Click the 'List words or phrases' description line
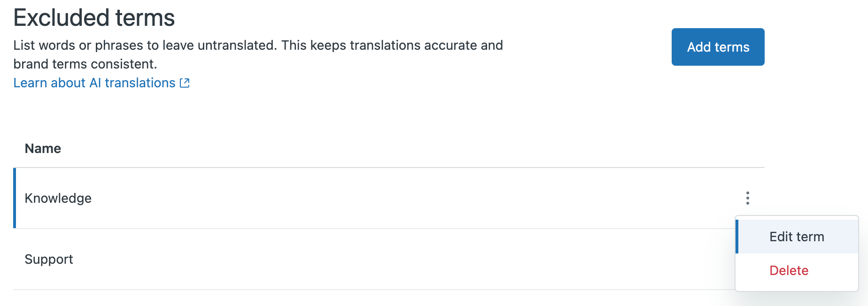 coord(258,45)
